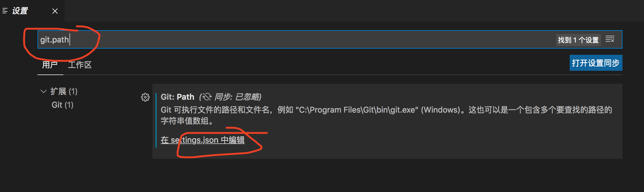This screenshot has width=644, height=192.
Task: Click the 找到 1 个设置 result badge
Action: click(578, 40)
